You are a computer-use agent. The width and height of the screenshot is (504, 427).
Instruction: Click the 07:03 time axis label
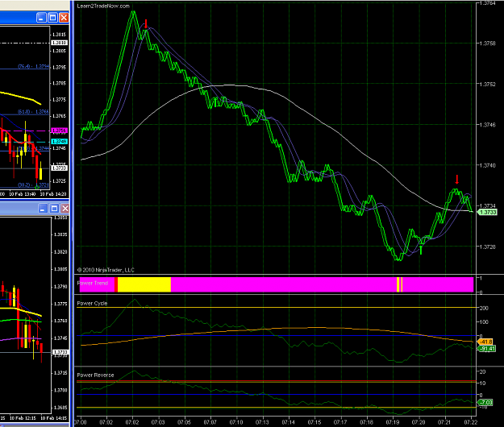(158, 422)
